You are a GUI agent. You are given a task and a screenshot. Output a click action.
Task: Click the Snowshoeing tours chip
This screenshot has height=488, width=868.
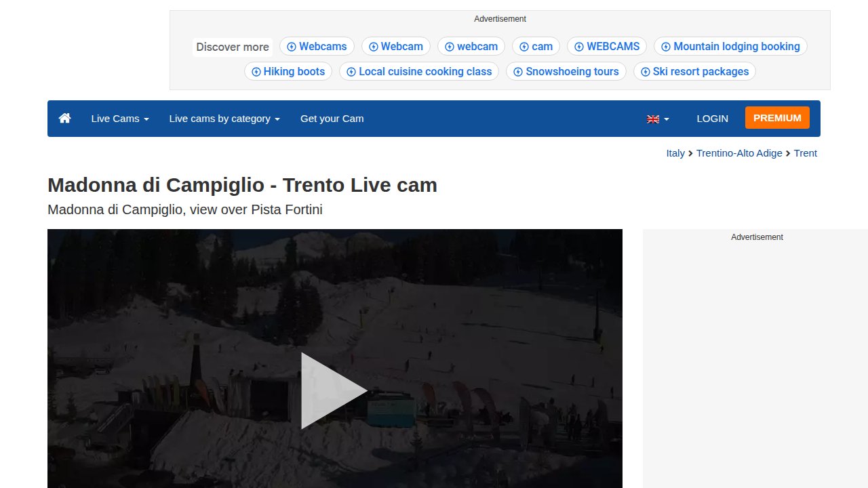tap(566, 72)
